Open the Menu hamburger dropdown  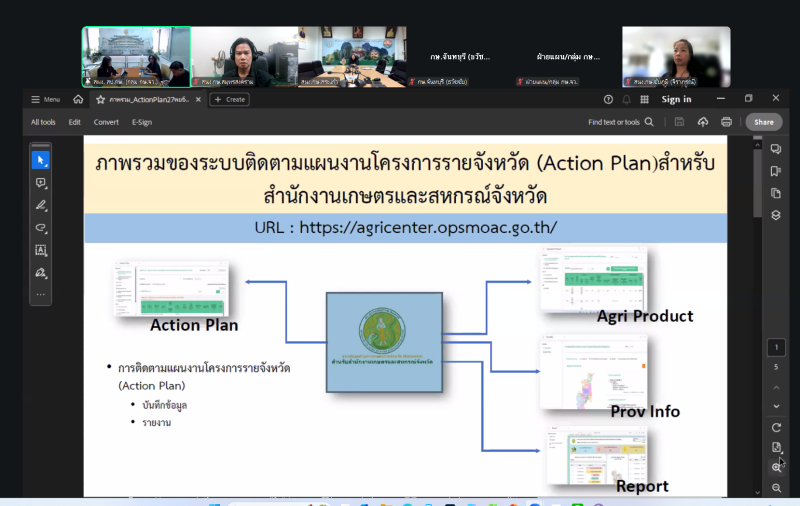click(45, 99)
